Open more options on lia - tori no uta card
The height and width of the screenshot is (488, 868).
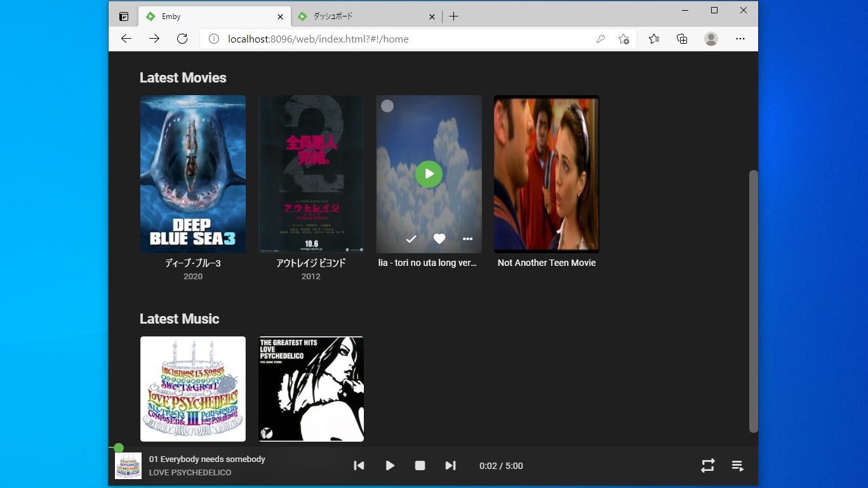467,239
